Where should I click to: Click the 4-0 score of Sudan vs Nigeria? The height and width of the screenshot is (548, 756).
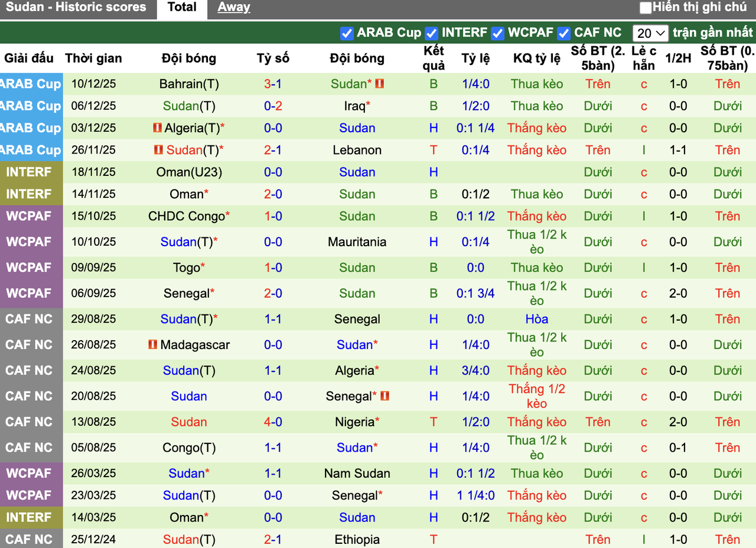point(273,422)
